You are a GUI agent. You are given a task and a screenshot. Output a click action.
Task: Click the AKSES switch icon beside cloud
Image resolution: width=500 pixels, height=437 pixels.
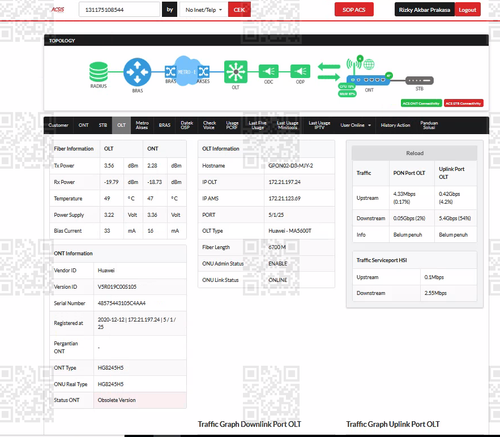(203, 72)
